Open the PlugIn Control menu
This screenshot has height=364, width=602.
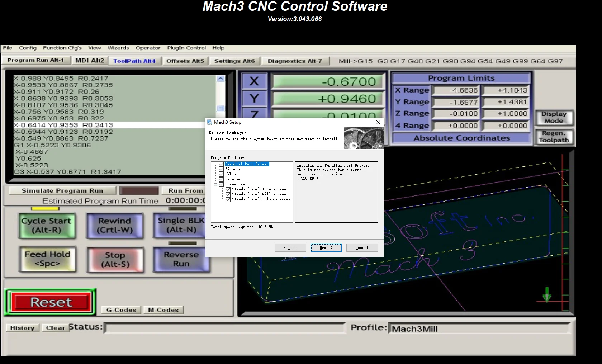point(186,48)
